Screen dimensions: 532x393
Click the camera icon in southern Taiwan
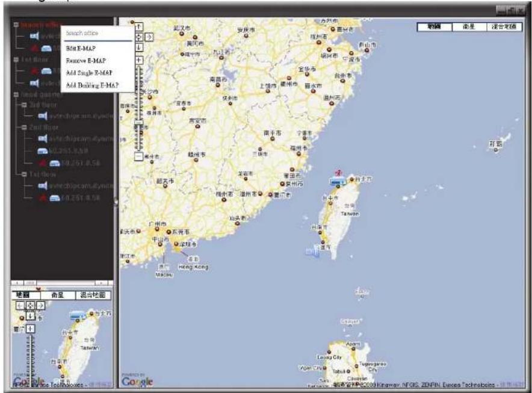312,252
